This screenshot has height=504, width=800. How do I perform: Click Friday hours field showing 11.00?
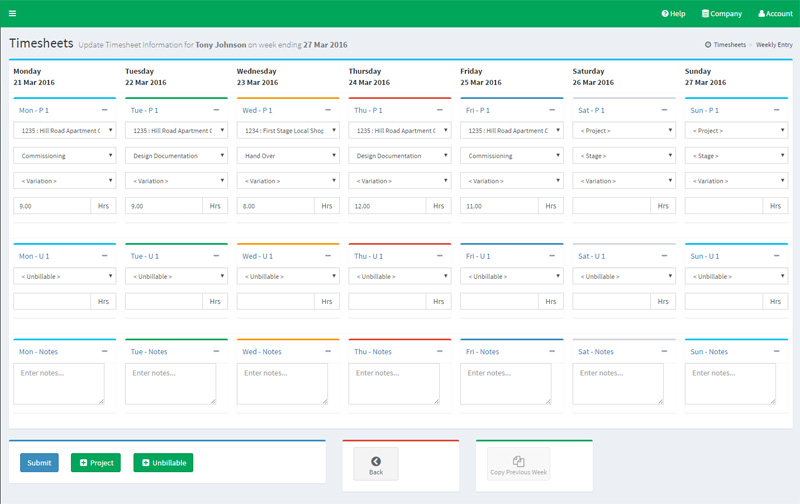499,206
